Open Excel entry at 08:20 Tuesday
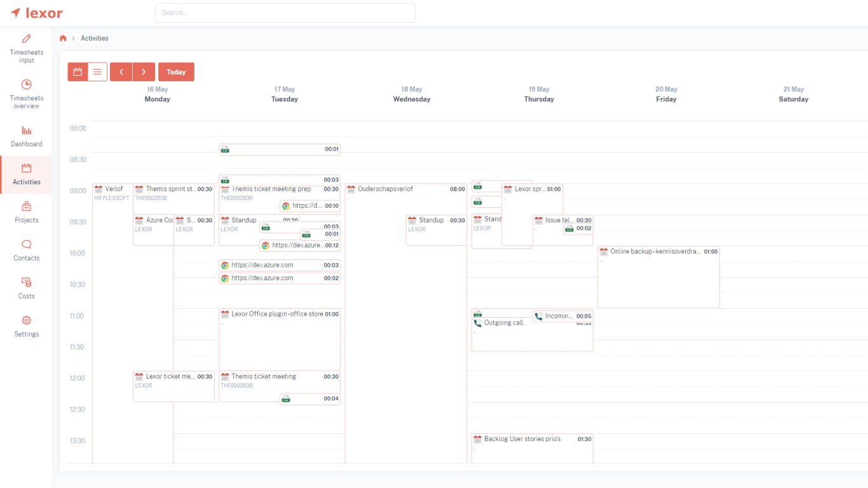 [x=280, y=149]
